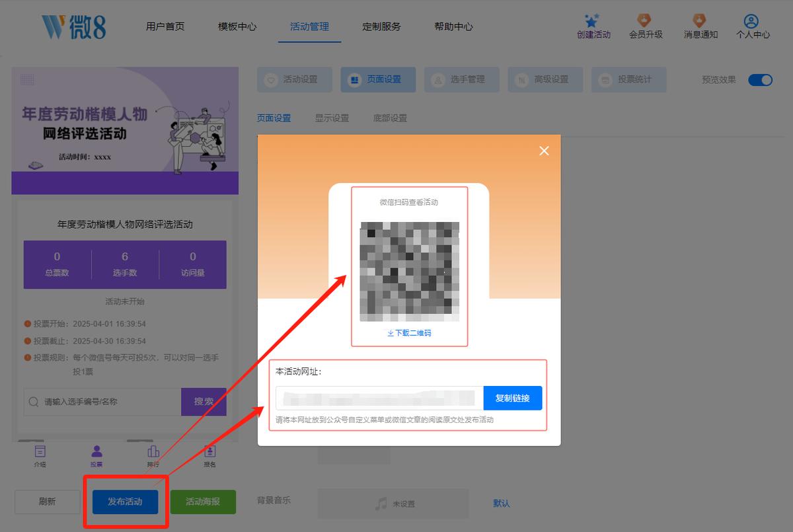Toggle the 预览效果 switch
This screenshot has width=793, height=532.
(x=760, y=80)
